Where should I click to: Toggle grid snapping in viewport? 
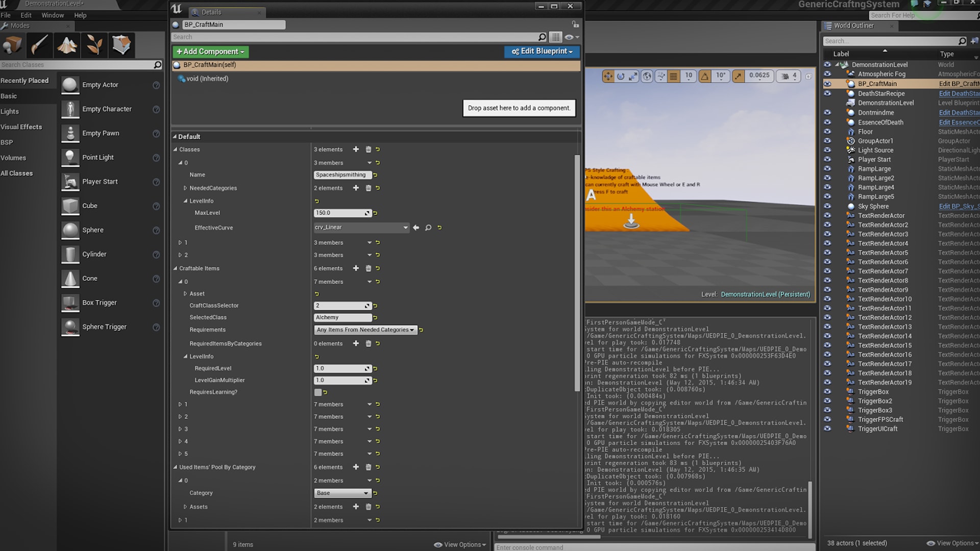(674, 76)
